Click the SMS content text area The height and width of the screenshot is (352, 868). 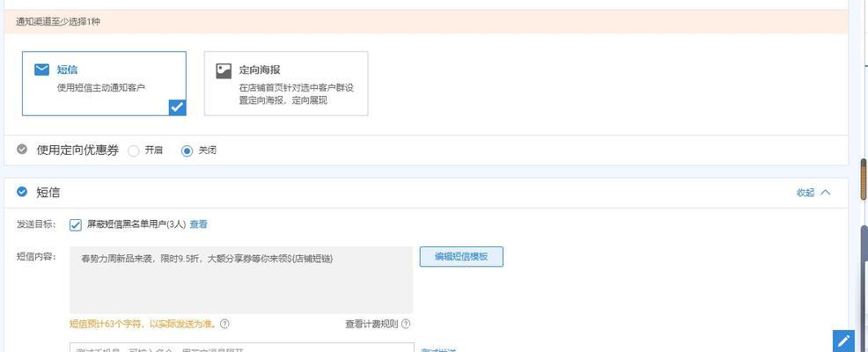click(x=241, y=280)
